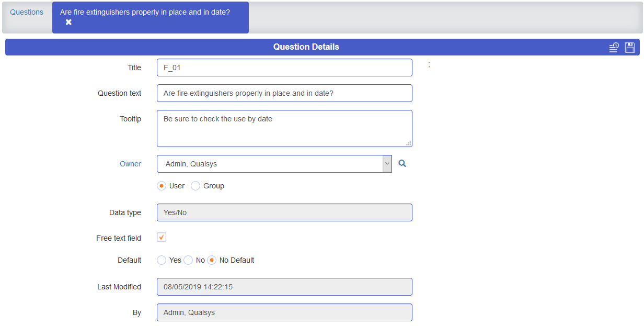Click the Owner label link
The height and width of the screenshot is (326, 644).
[130, 164]
